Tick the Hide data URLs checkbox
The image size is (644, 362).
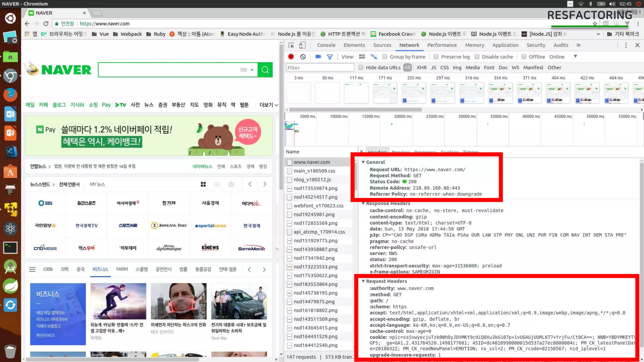(361, 67)
